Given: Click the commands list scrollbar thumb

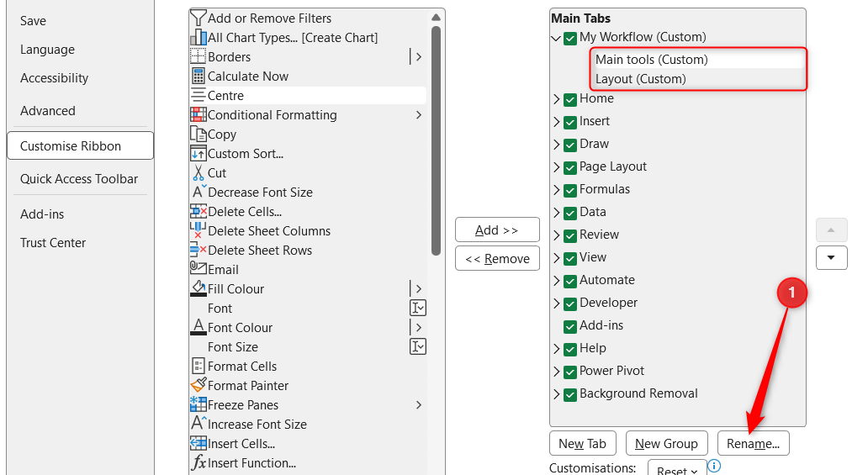Looking at the screenshot, I should (436, 140).
